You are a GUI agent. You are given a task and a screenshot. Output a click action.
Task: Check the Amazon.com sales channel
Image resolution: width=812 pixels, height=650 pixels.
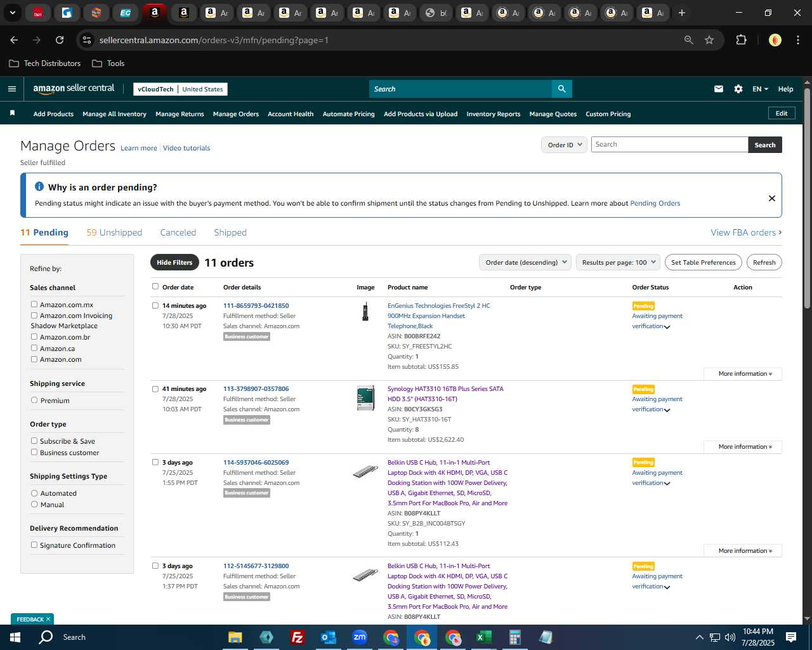(x=34, y=359)
